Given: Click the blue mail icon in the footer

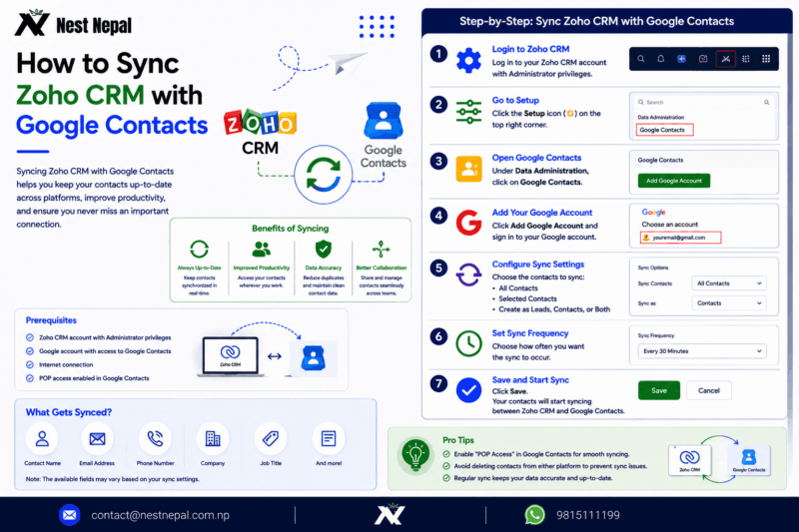Looking at the screenshot, I should (69, 515).
